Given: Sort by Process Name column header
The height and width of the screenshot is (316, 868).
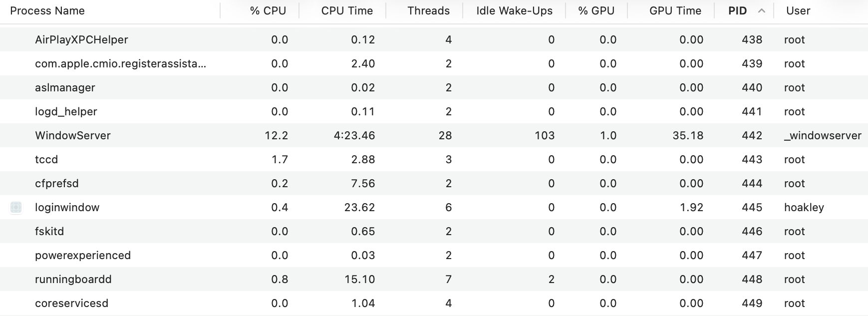Looking at the screenshot, I should click(x=47, y=11).
